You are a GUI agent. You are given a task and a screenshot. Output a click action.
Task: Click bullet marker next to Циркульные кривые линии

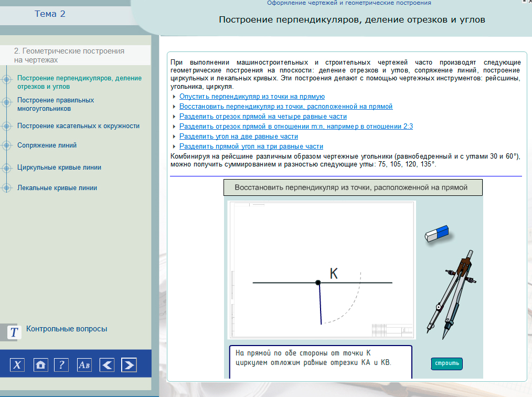(x=6, y=168)
